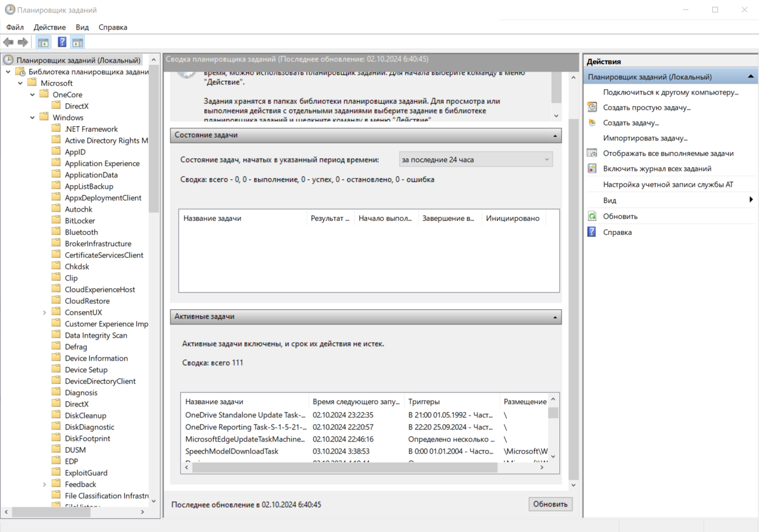Click the blue Help toolbar icon
The height and width of the screenshot is (532, 759).
62,42
